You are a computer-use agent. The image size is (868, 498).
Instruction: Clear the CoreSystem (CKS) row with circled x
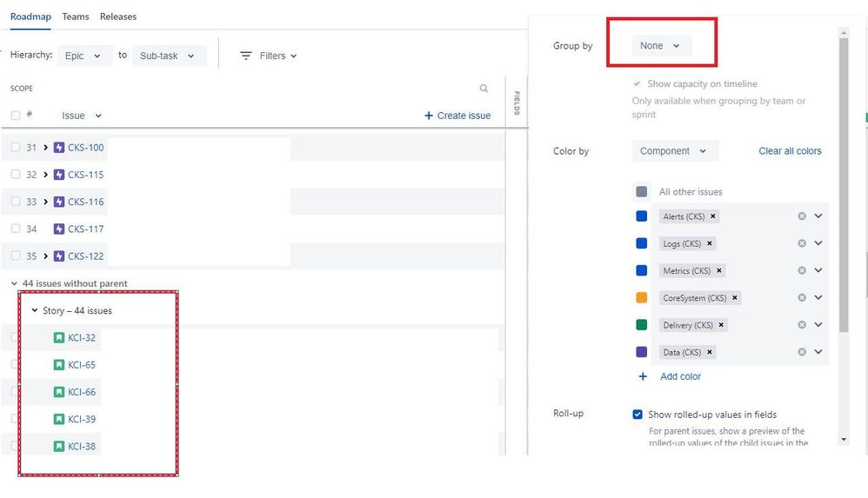pyautogui.click(x=802, y=298)
